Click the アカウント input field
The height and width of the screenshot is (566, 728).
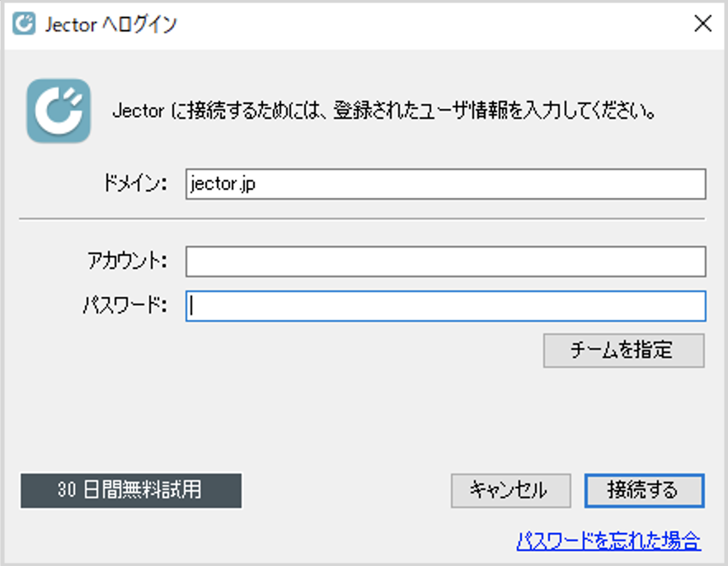tap(446, 262)
